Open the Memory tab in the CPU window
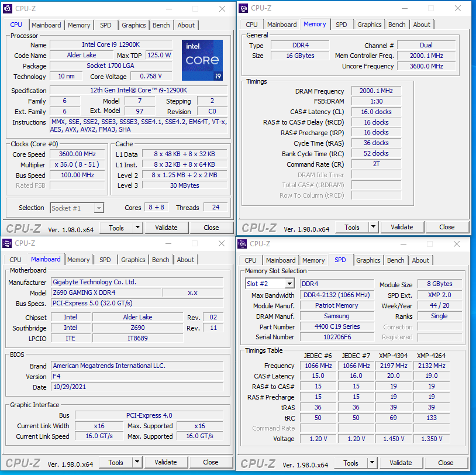476x475 pixels. [79, 25]
